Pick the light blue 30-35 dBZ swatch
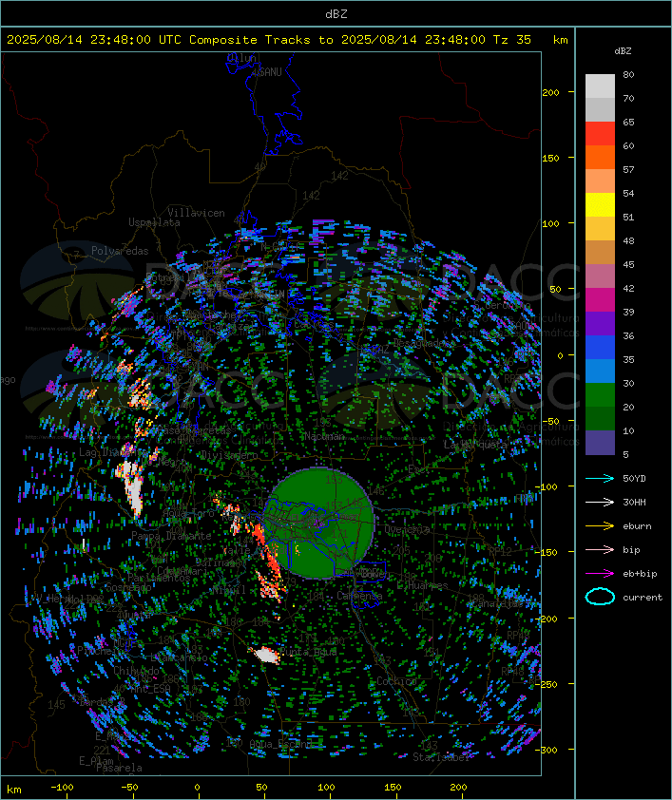This screenshot has width=672, height=800. (x=600, y=371)
